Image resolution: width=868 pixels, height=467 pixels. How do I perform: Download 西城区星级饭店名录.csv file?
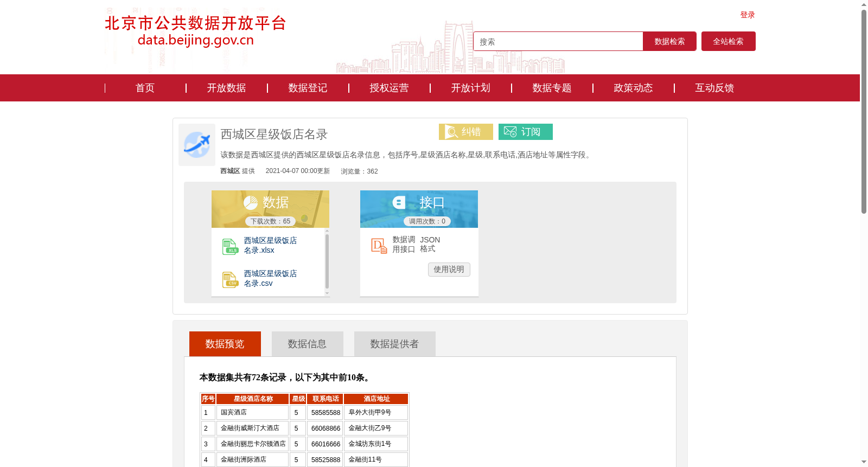[x=270, y=278]
